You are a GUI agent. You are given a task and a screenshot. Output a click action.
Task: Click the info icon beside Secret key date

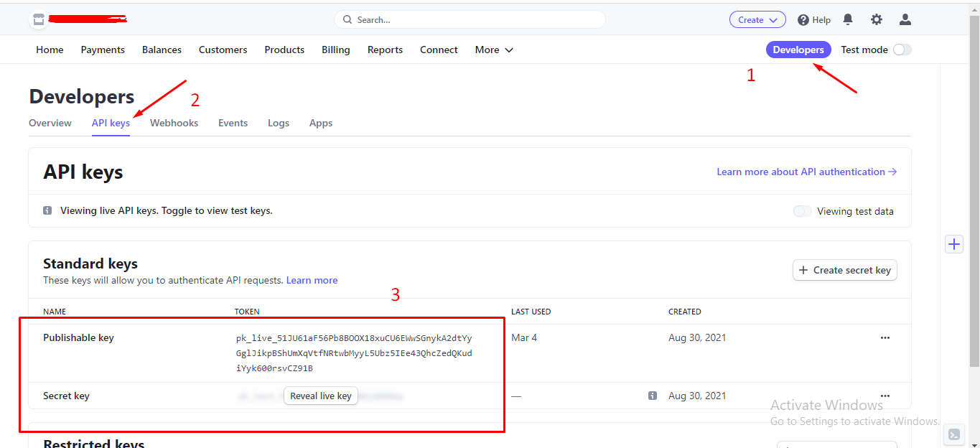click(652, 396)
